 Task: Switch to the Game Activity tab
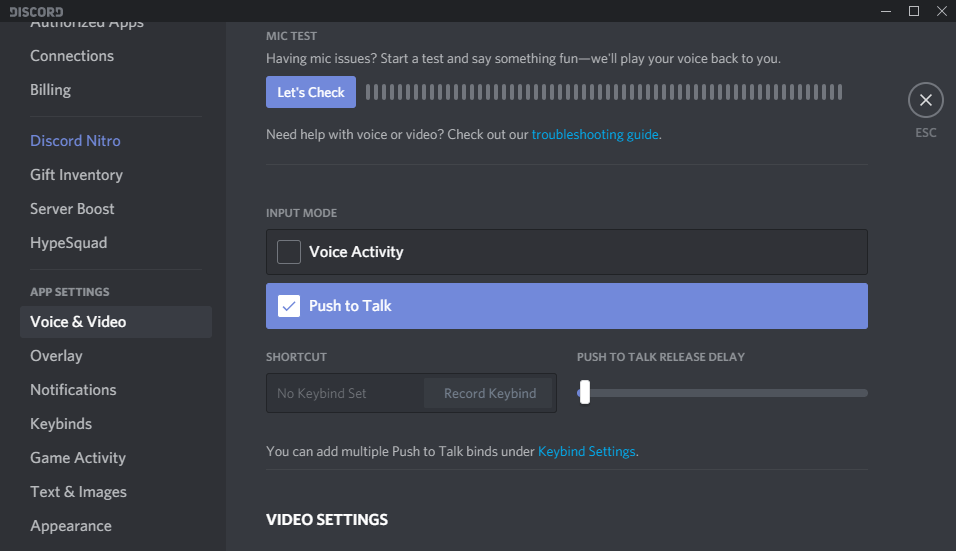(x=78, y=458)
